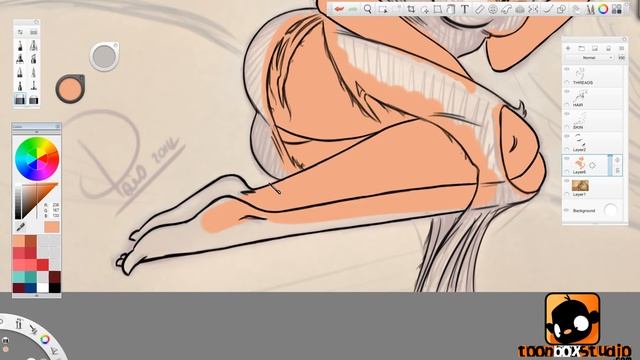
Task: Select the Felt-tip pen brush
Action: (33, 86)
